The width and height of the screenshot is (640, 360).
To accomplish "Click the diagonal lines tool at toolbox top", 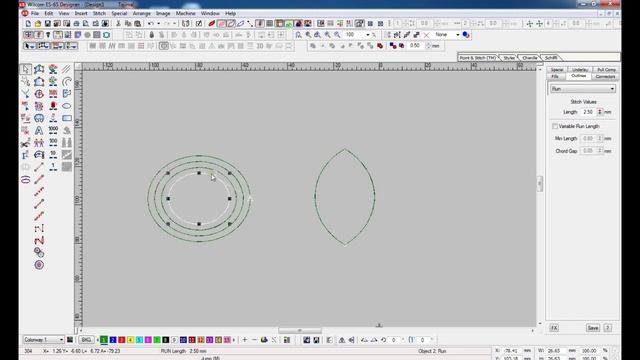I will pyautogui.click(x=67, y=69).
